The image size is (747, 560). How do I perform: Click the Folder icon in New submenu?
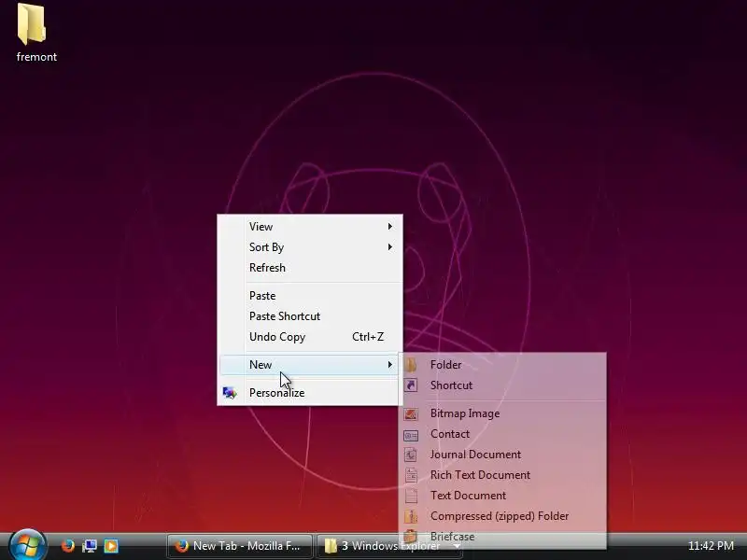point(411,365)
